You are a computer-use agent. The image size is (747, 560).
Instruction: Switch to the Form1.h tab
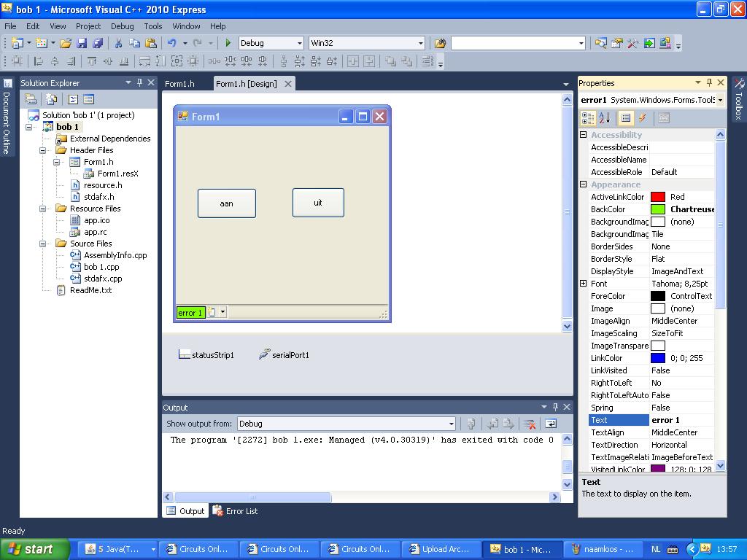[179, 84]
